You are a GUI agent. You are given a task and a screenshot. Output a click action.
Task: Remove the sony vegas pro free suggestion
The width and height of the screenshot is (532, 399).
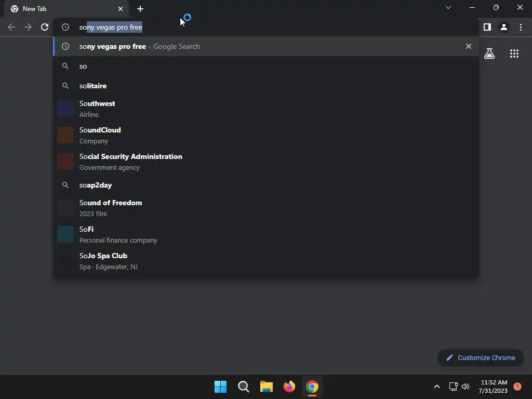point(469,46)
